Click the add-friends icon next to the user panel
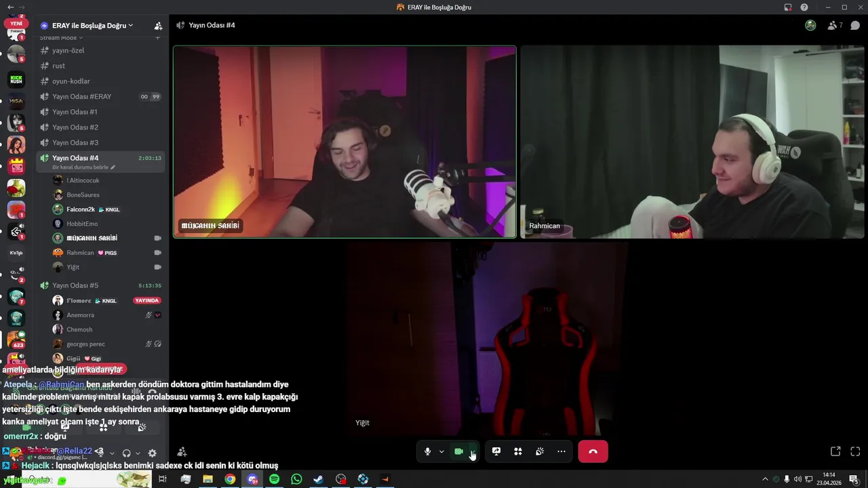868x488 pixels. click(x=182, y=452)
